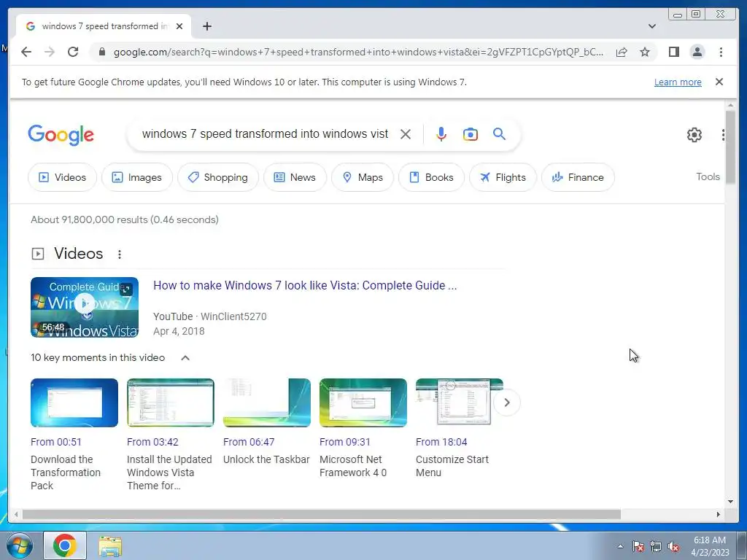This screenshot has height=560, width=747.
Task: Bookmark this page with the star
Action: [x=645, y=52]
